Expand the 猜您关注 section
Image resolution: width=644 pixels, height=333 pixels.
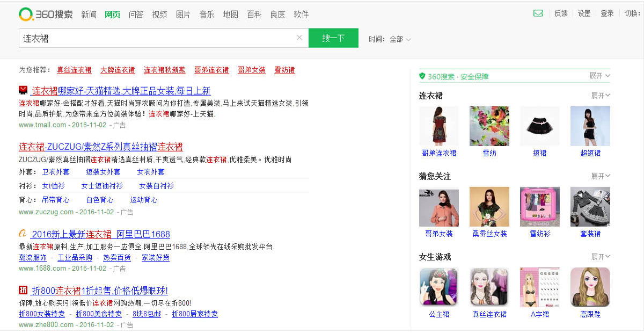pos(601,176)
